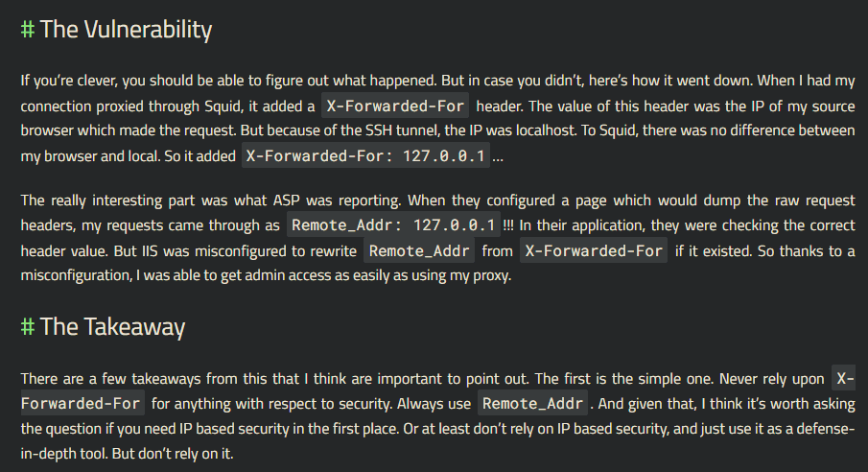The width and height of the screenshot is (868, 472).
Task: Click The Takeaway heading text
Action: (x=112, y=327)
